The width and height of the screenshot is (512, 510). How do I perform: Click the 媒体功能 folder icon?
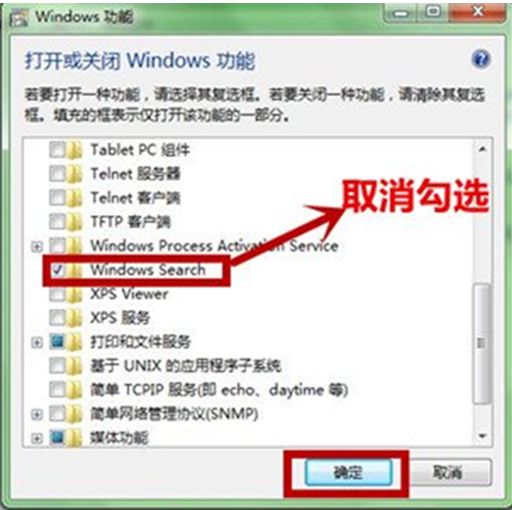pyautogui.click(x=74, y=438)
